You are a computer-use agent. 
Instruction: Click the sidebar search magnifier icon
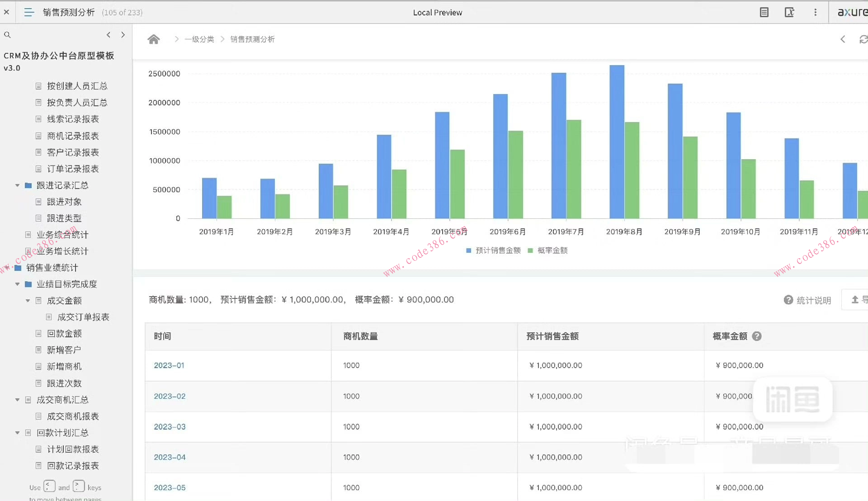pos(7,35)
